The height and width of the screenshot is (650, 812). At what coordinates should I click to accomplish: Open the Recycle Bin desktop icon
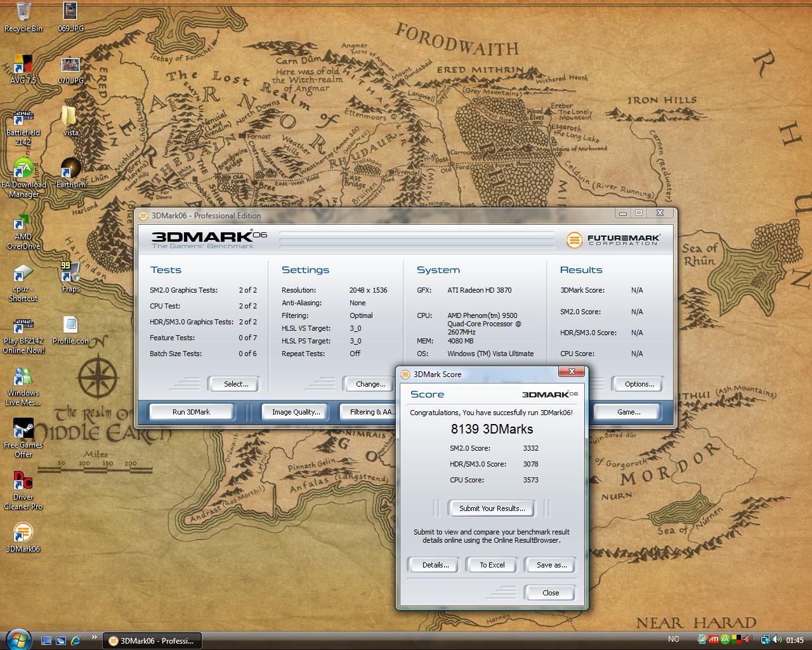(x=23, y=17)
